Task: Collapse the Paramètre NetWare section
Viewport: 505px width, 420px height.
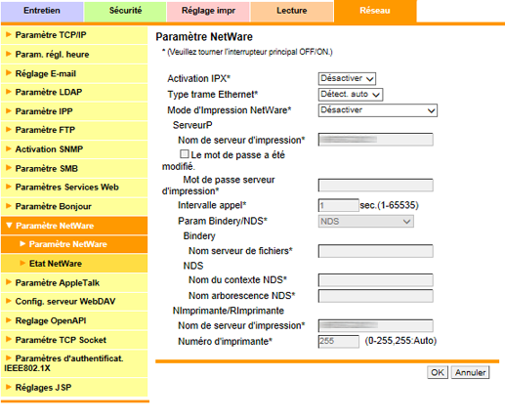Action: (74, 226)
